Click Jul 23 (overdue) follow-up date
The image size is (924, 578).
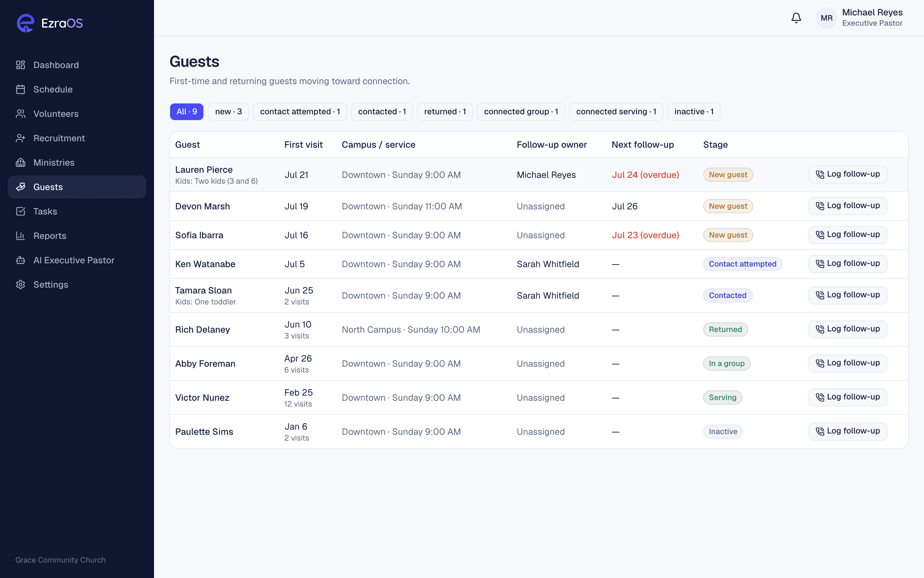(x=645, y=235)
